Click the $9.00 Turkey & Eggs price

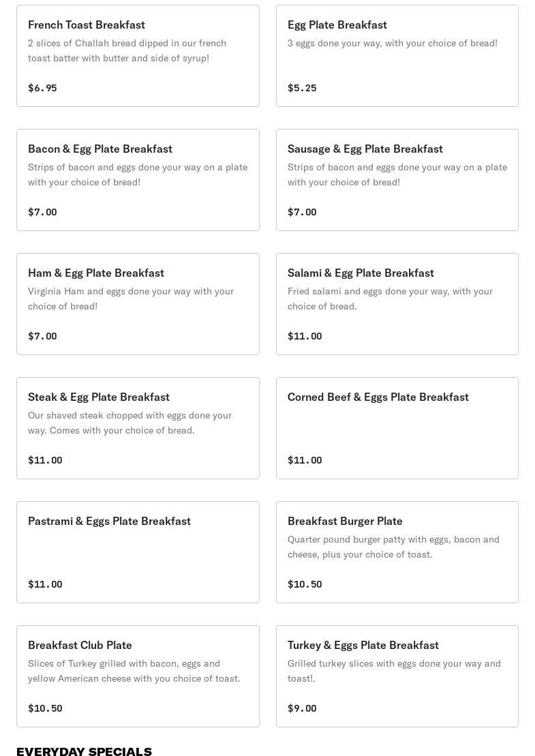tap(302, 708)
